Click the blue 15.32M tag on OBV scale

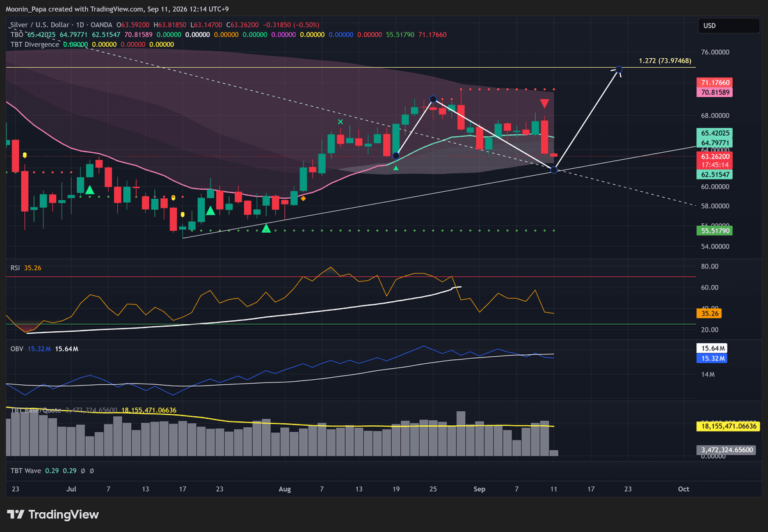coord(712,358)
